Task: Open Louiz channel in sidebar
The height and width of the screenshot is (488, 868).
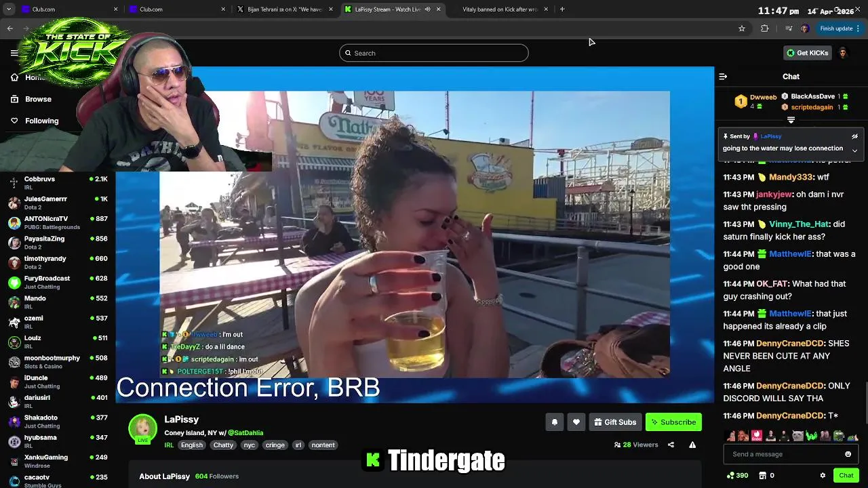Action: tap(58, 342)
